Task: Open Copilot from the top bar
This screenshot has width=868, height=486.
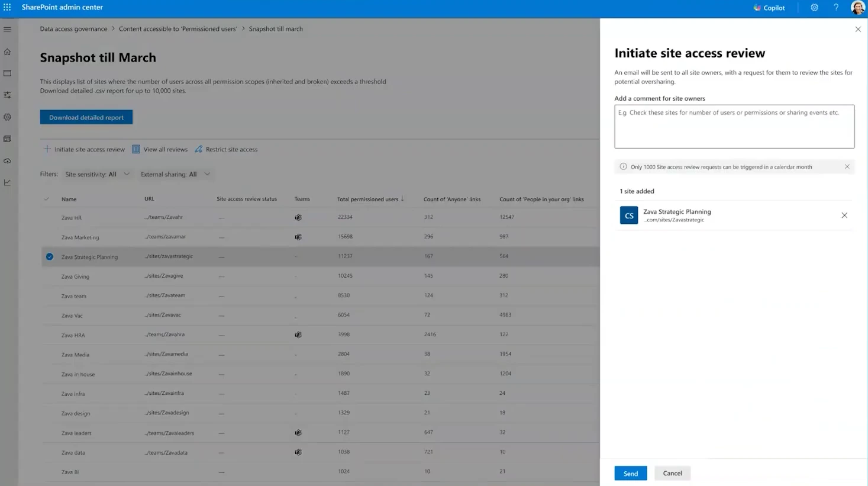Action: [x=769, y=8]
